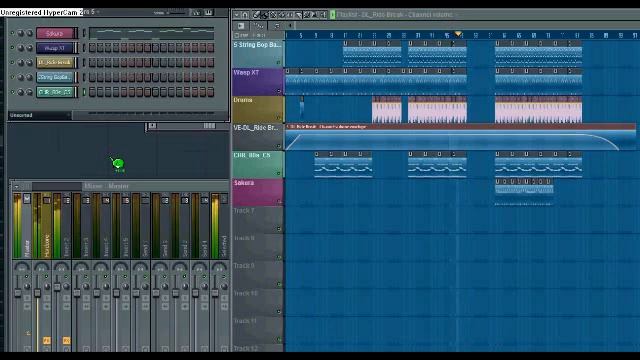Screen dimensions: 640x360
Task: Adjust the swing slider in the step sequencer
Action: tap(177, 13)
